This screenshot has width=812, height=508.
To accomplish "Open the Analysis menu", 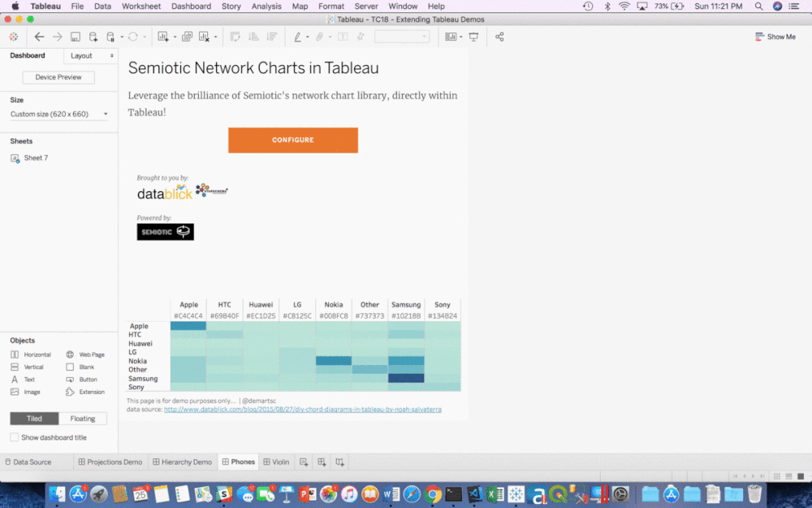I will point(266,7).
